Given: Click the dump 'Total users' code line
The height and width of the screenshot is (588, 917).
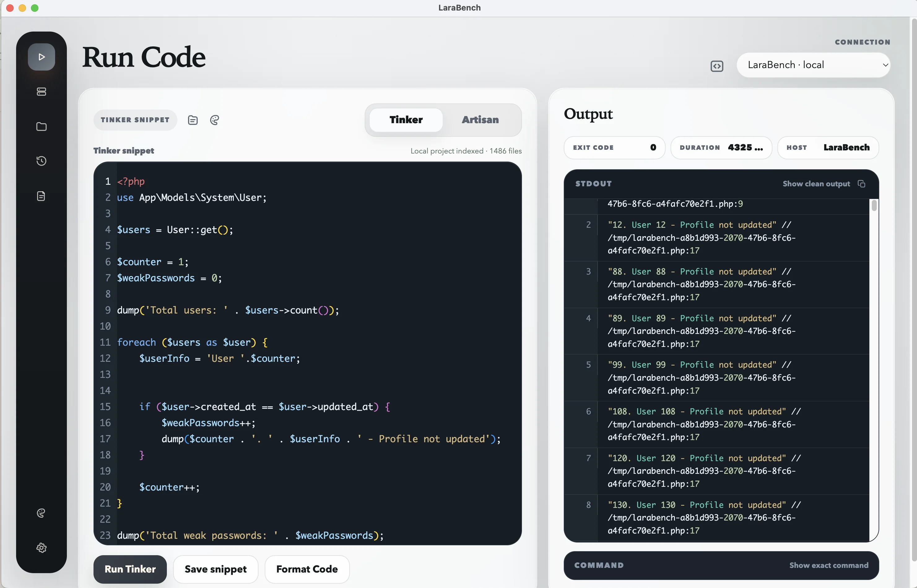Looking at the screenshot, I should pyautogui.click(x=228, y=310).
